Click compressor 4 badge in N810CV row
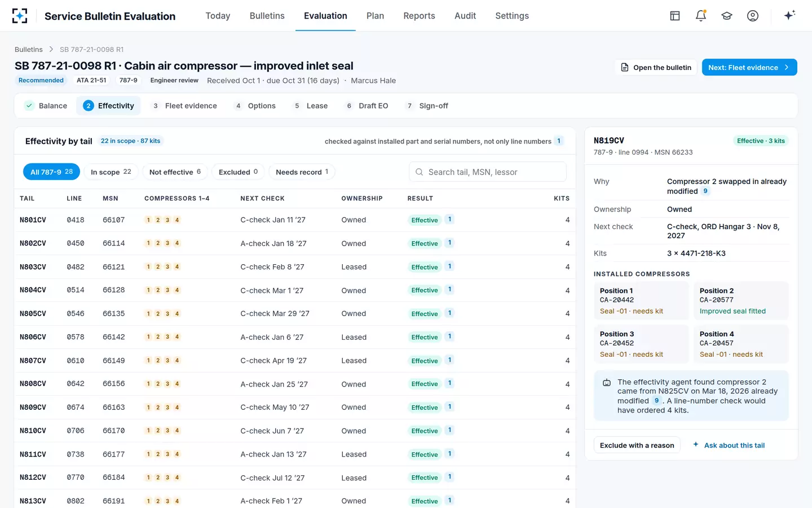 point(177,431)
